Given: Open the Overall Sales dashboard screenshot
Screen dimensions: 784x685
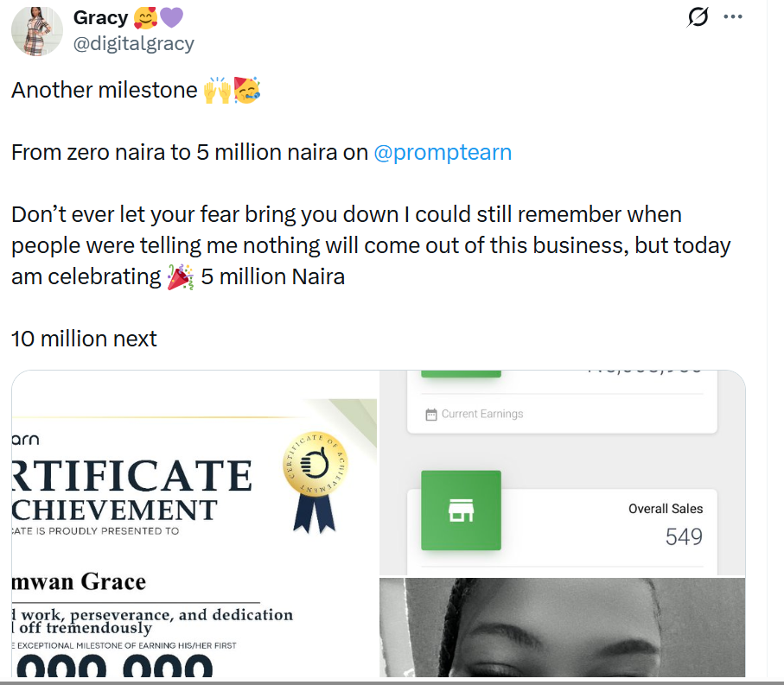Looking at the screenshot, I should pyautogui.click(x=562, y=473).
